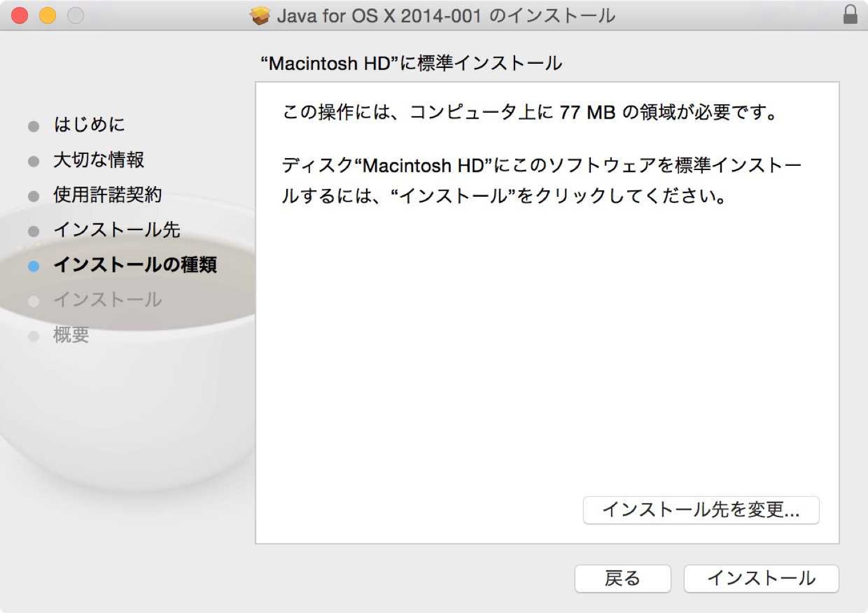
Task: Select the 大切な情報 step in the sidebar
Action: (99, 160)
